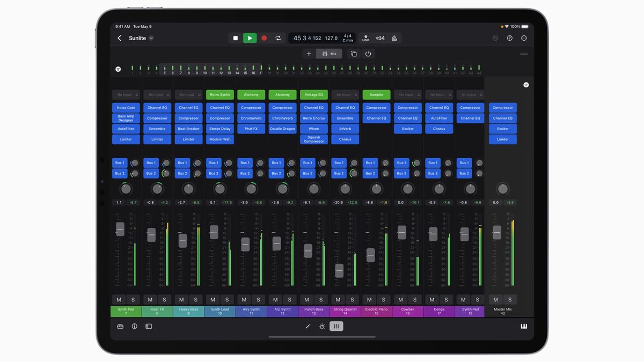Tap the Inspector info icon at bottom left
Image resolution: width=644 pixels, height=362 pixels.
point(135,326)
